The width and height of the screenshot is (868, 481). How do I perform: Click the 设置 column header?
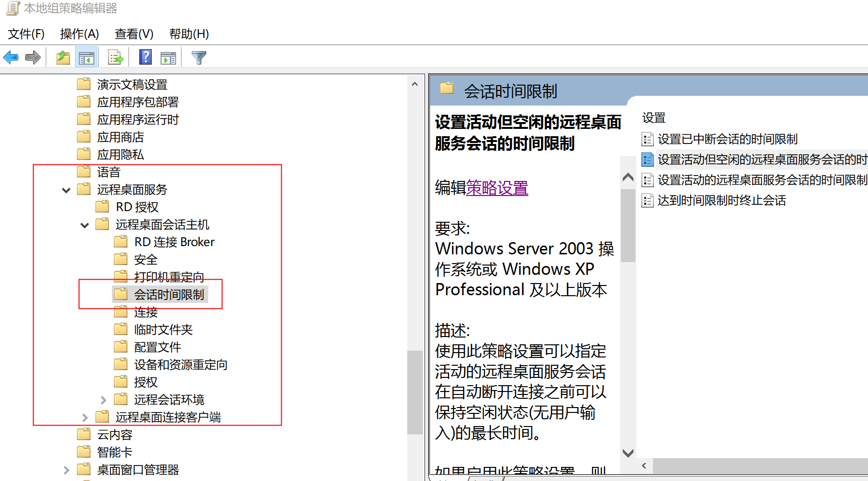(653, 118)
